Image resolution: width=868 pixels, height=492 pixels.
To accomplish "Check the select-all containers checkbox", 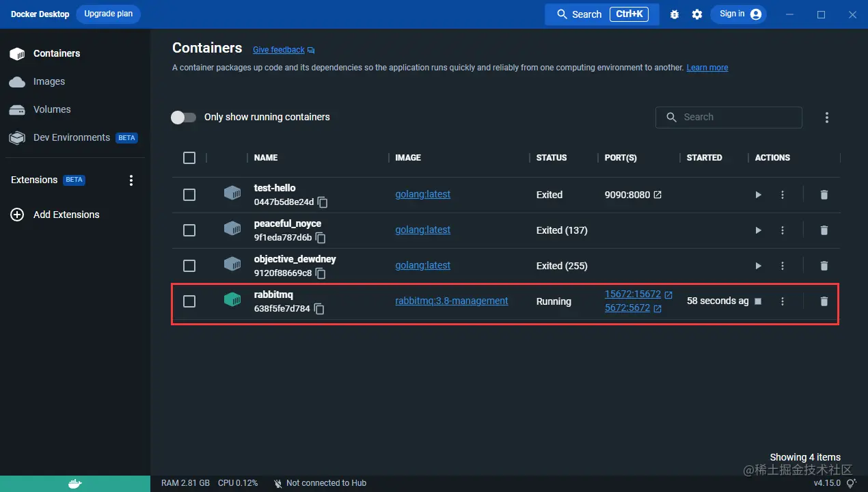I will [189, 158].
